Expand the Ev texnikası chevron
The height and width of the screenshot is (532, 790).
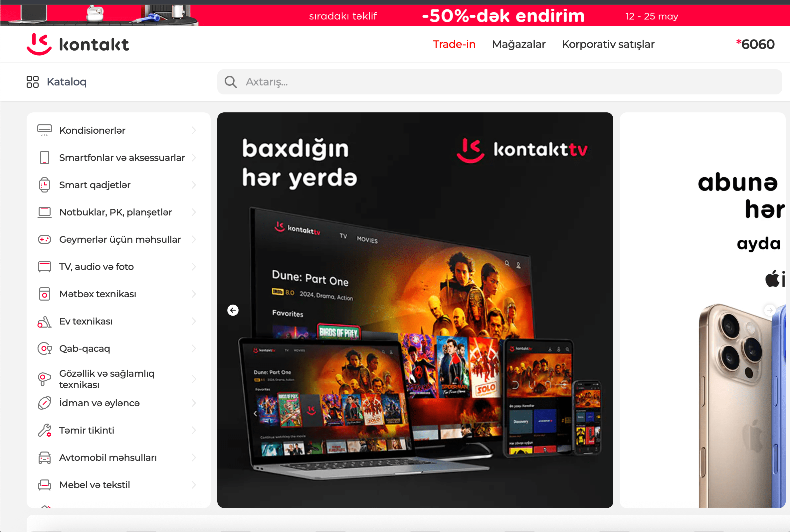coord(194,321)
